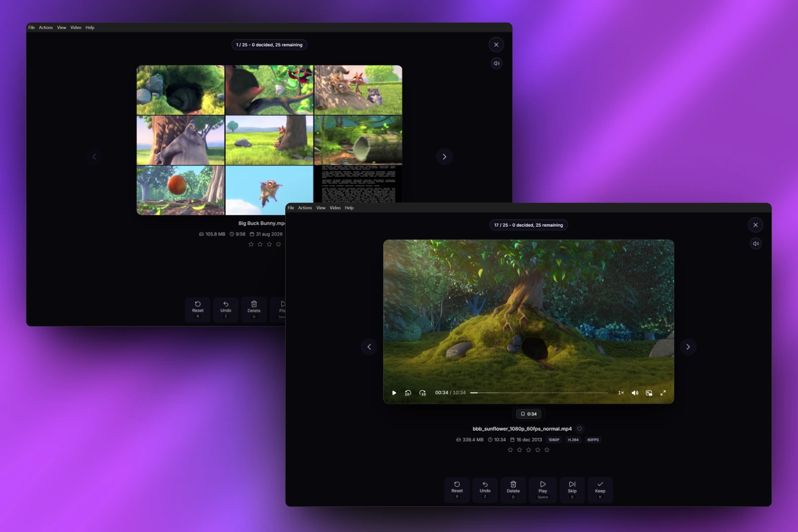Rate front window video five stars

pos(547,450)
